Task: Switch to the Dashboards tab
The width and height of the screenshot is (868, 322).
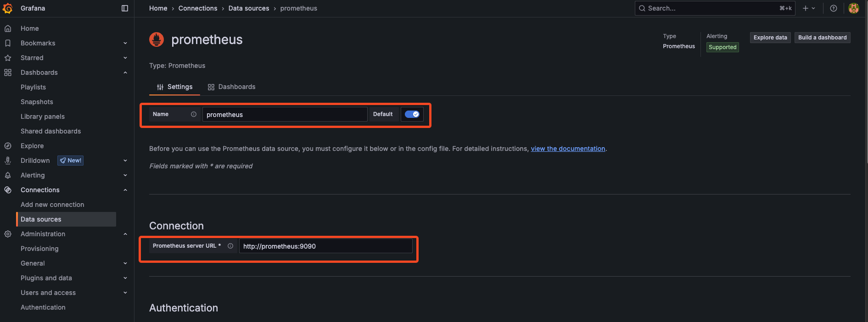Action: pyautogui.click(x=231, y=87)
